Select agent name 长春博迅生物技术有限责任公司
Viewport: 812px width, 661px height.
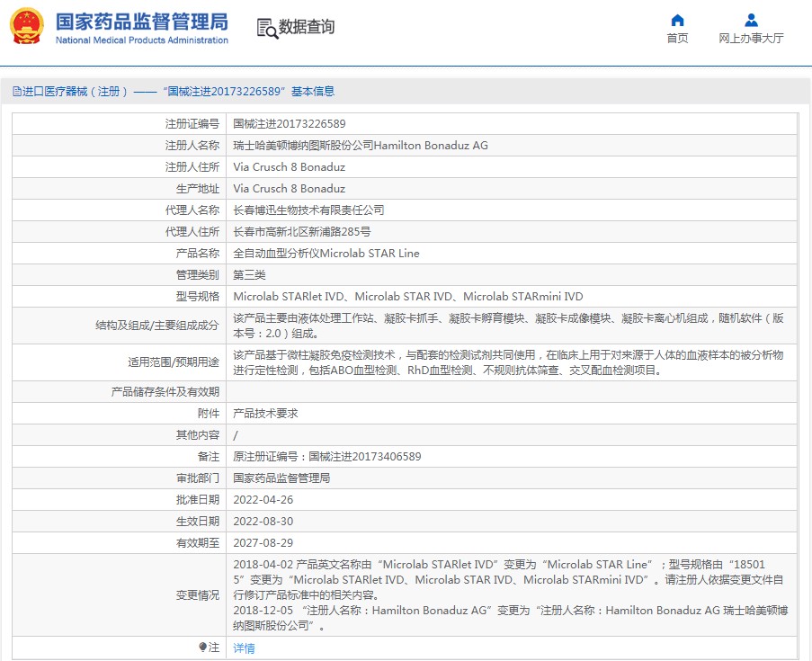click(x=308, y=210)
